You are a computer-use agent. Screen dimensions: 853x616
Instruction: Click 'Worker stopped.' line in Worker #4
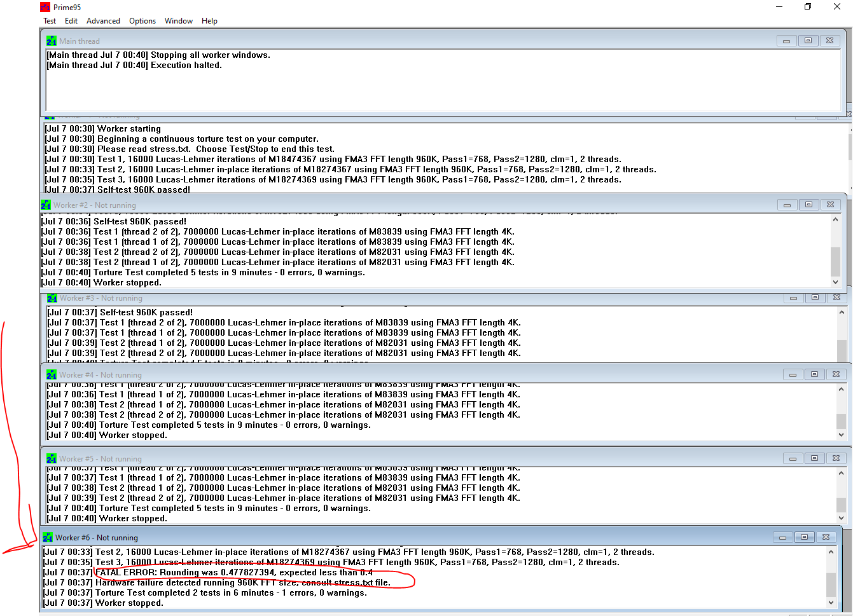[x=107, y=435]
